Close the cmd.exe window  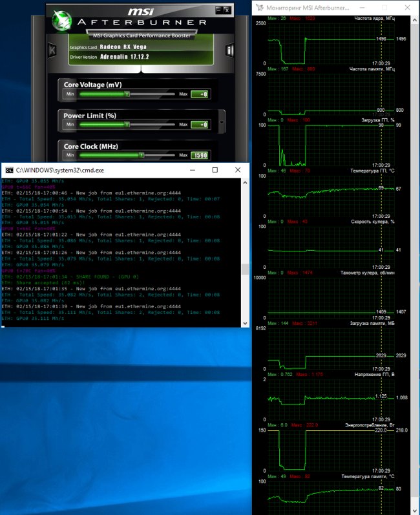click(x=238, y=170)
